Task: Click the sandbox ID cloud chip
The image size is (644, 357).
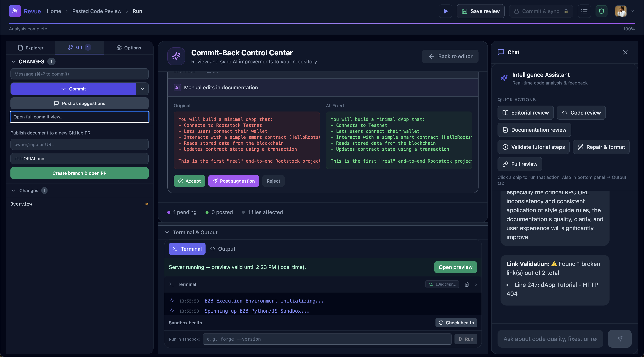Action: [442, 284]
